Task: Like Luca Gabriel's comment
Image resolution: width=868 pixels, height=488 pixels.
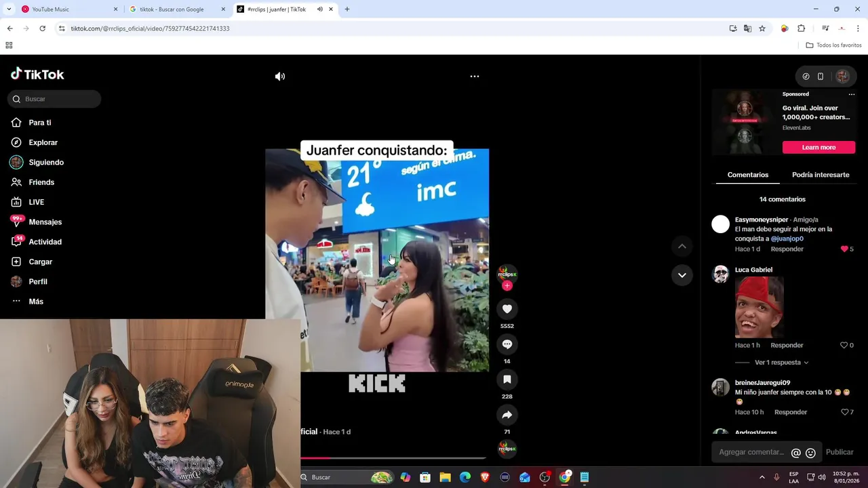Action: tap(844, 345)
